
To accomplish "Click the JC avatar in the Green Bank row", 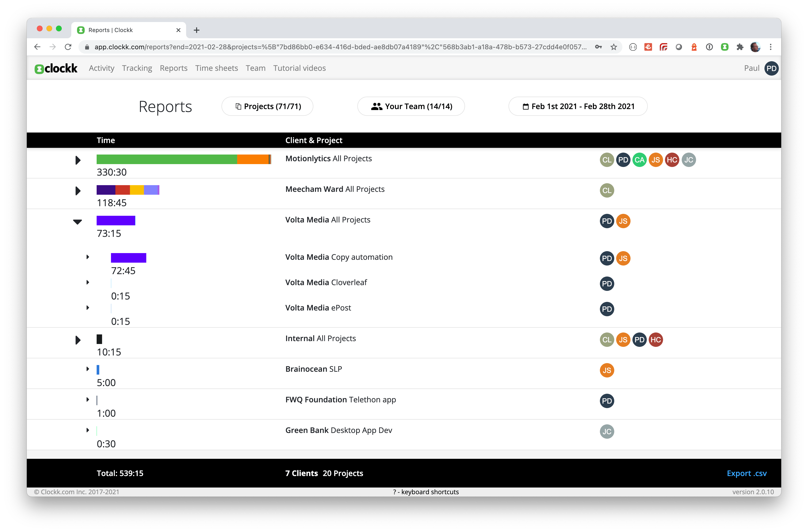I will [x=607, y=432].
